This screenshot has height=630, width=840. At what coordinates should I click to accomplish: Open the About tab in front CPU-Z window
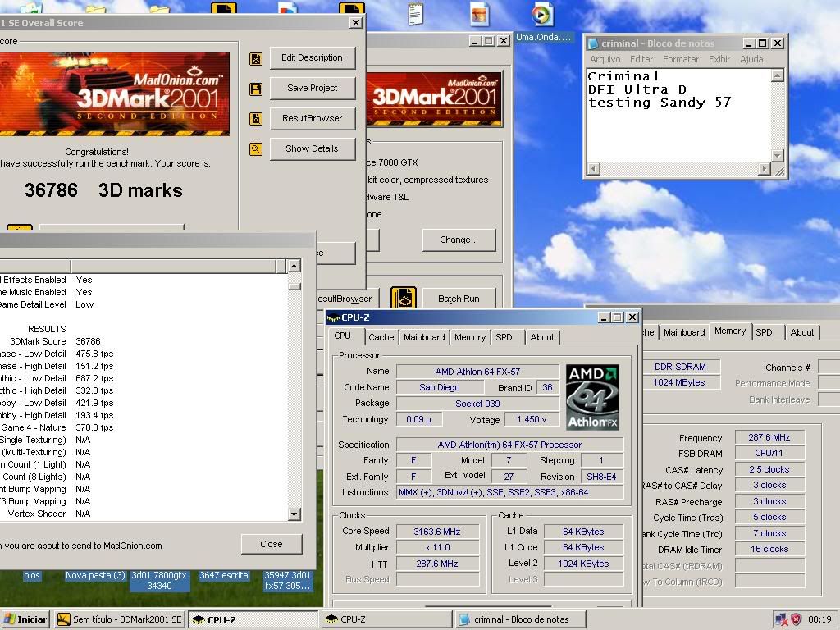(x=542, y=337)
